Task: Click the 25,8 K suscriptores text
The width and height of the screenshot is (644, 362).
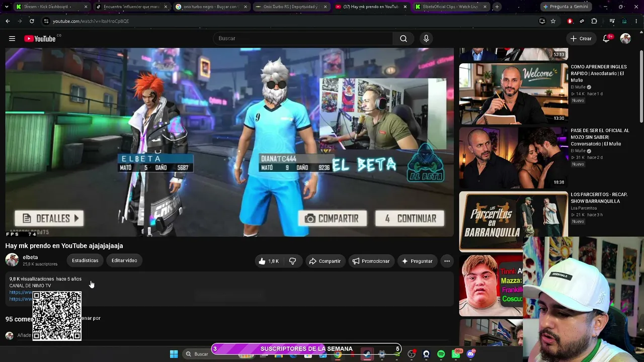Action: tap(40, 264)
